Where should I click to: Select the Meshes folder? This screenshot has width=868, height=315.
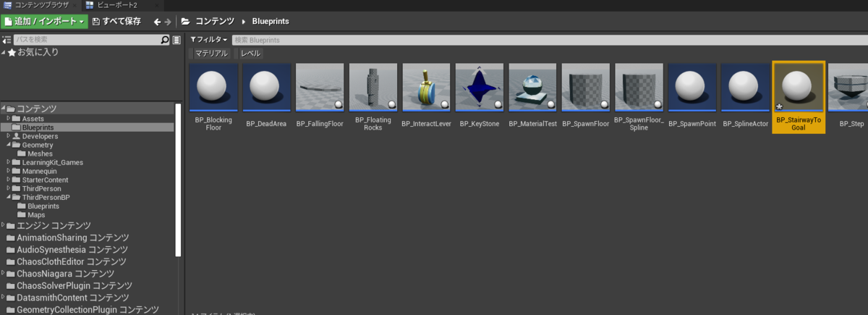click(x=40, y=154)
